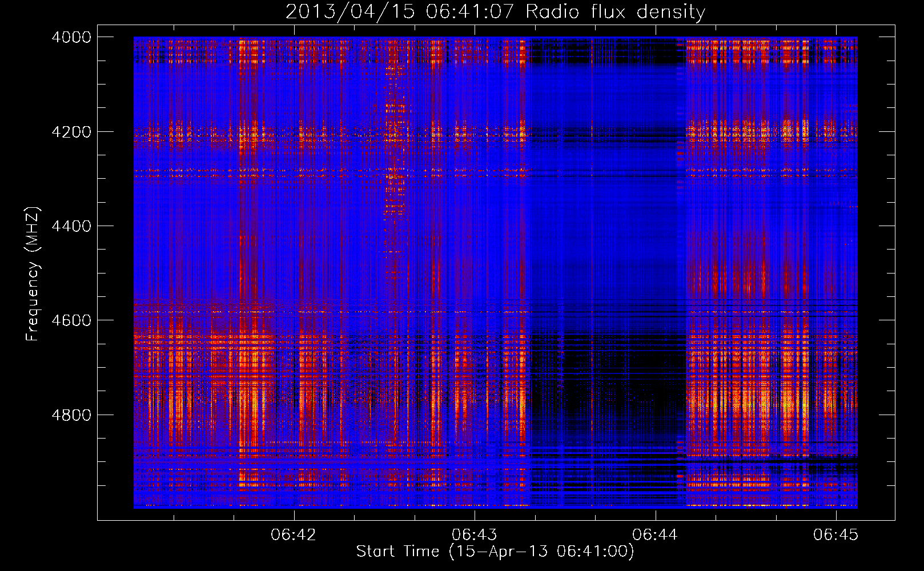924x571 pixels.
Task: Click the 'Frequency (MHZ)' axis label
Action: click(x=33, y=274)
